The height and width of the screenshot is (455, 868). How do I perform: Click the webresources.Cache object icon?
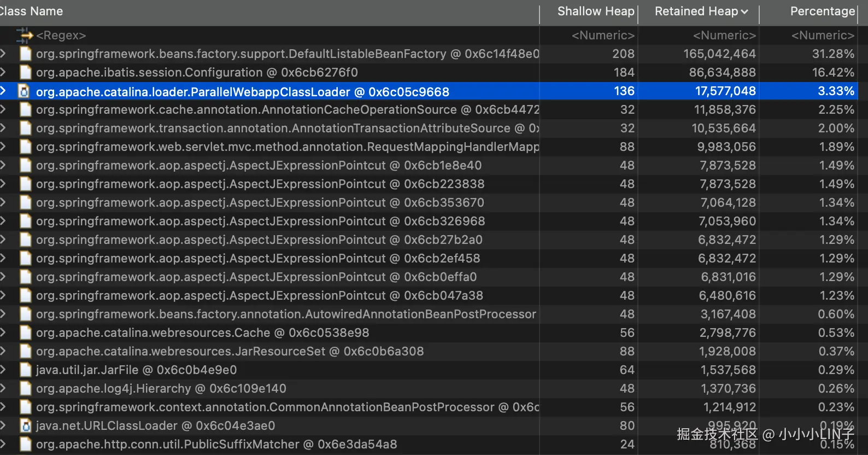(x=25, y=332)
